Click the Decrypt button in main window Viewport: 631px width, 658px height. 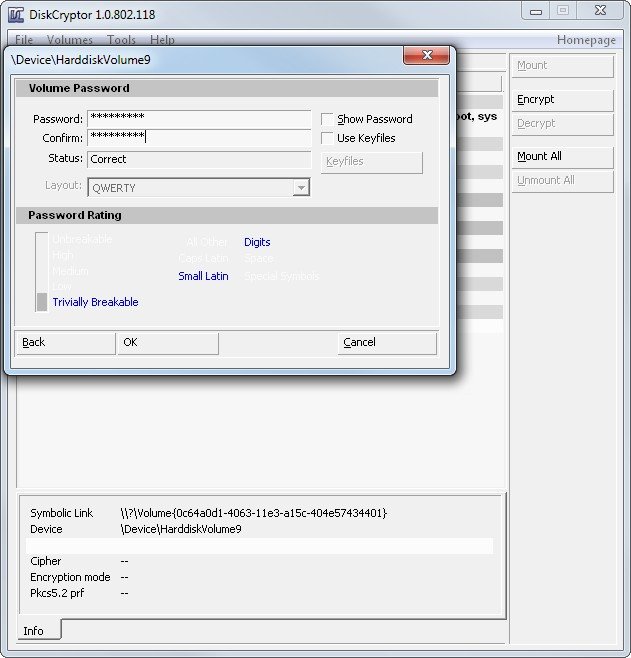pos(562,124)
